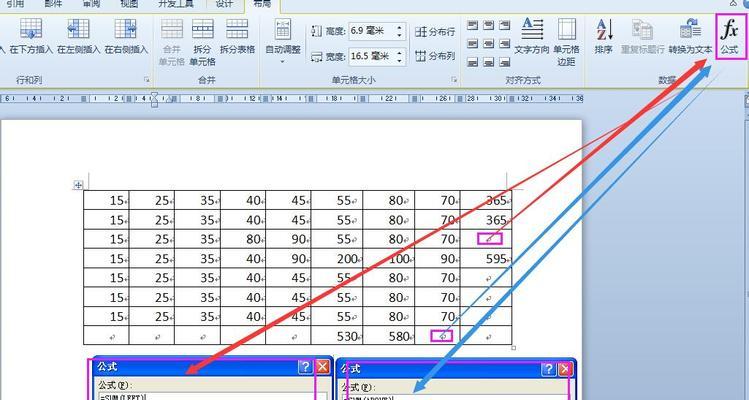
Task: Align cell text bottom right
Action: click(504, 62)
